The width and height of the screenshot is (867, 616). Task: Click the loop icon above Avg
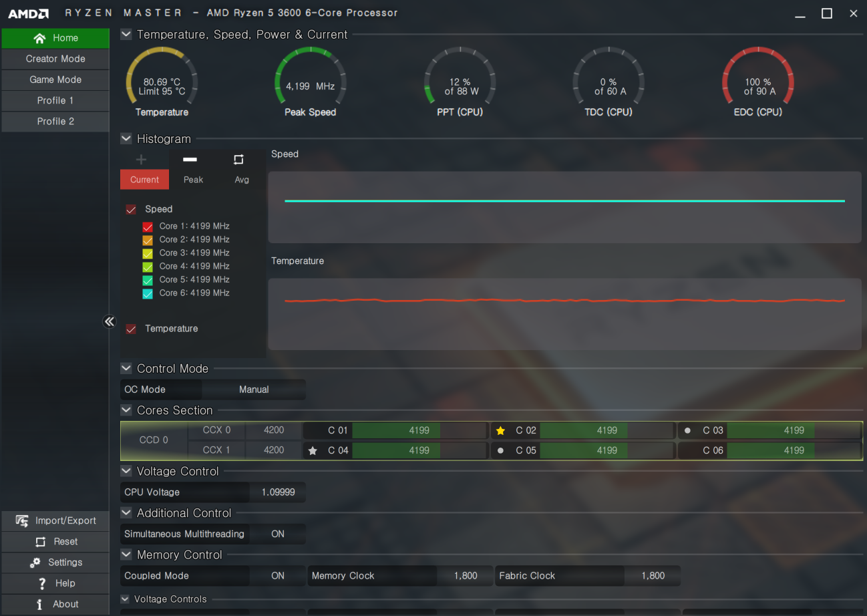(238, 159)
